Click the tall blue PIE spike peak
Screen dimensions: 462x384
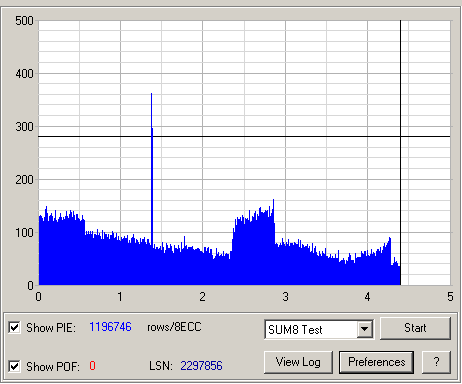coord(152,95)
